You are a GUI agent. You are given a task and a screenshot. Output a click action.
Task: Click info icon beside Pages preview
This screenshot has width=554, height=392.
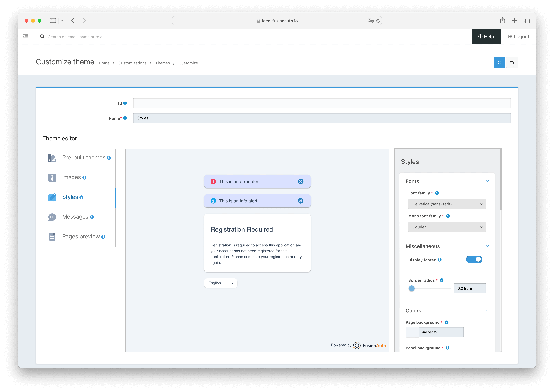(103, 237)
